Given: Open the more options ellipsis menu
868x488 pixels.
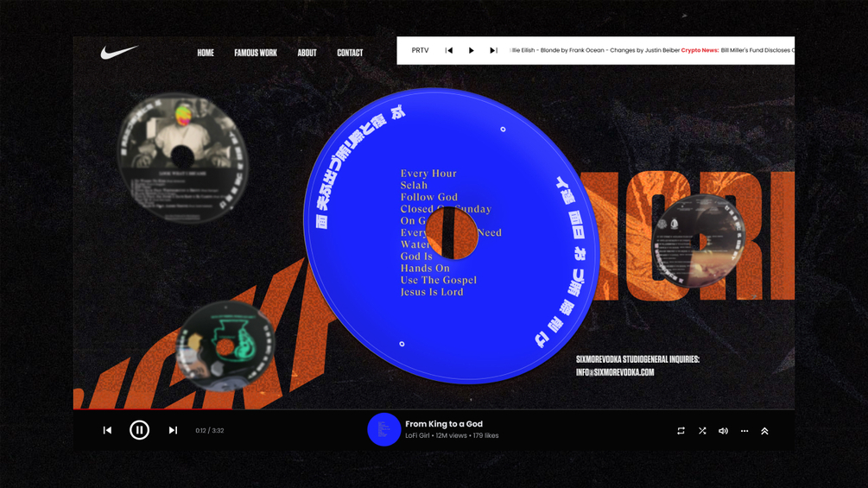Looking at the screenshot, I should click(744, 430).
